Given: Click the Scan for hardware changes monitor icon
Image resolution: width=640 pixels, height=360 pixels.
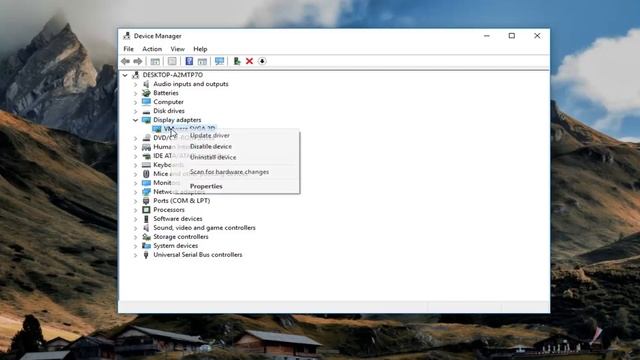Looking at the screenshot, I should point(219,61).
